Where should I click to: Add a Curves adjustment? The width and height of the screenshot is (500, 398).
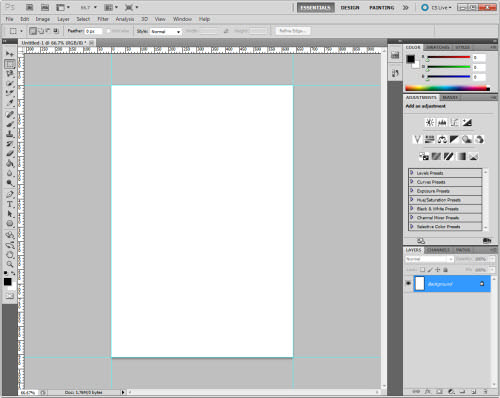click(x=454, y=122)
